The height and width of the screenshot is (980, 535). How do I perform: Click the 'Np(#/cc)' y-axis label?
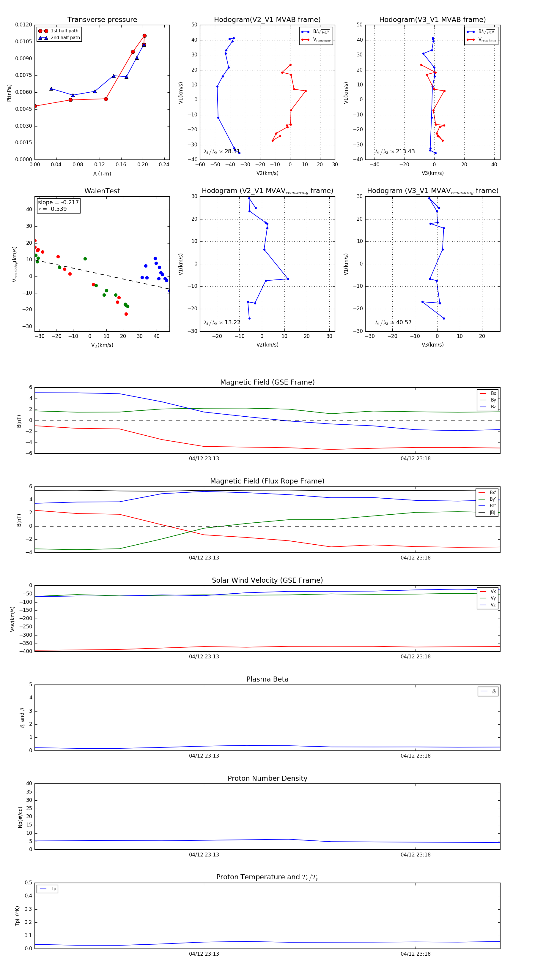[20, 817]
